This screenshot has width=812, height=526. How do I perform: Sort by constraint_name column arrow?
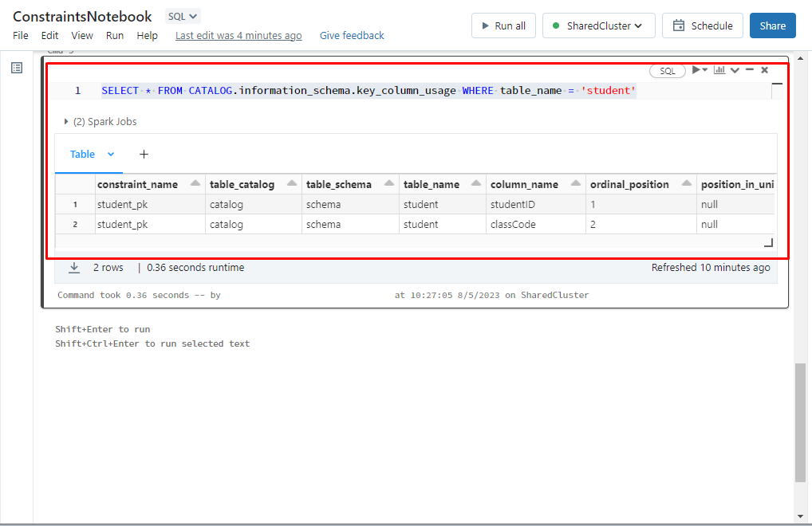[x=195, y=185]
